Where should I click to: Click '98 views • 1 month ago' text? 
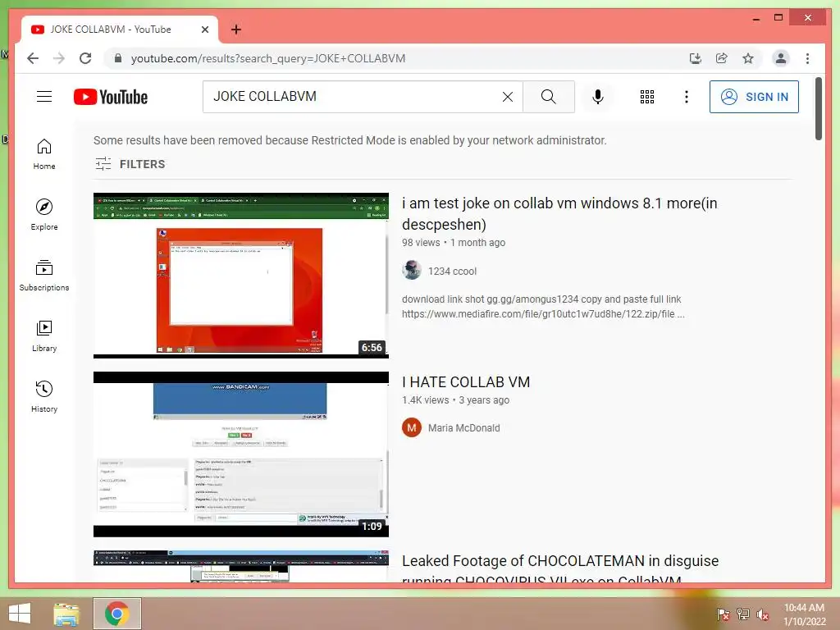454,243
